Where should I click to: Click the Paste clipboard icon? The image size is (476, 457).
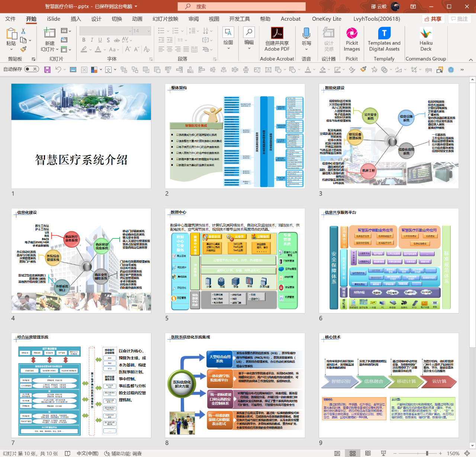(x=11, y=34)
